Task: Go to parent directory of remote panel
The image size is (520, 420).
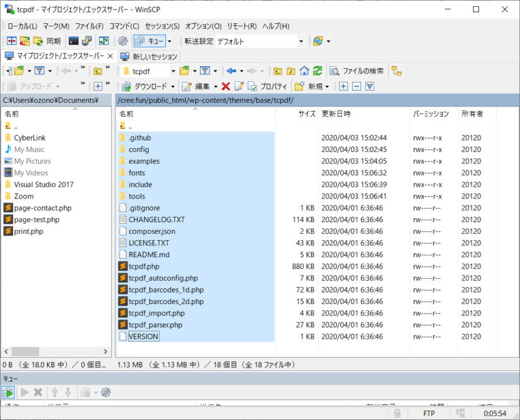Action: coord(278,71)
